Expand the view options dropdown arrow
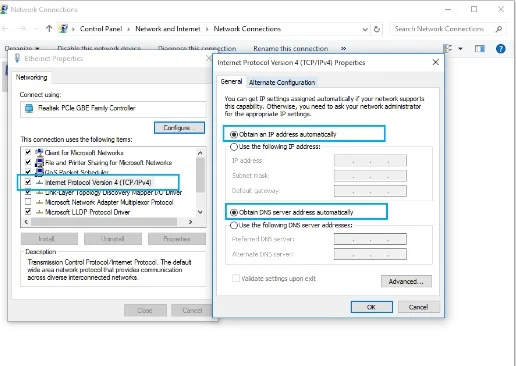 pyautogui.click(x=460, y=49)
